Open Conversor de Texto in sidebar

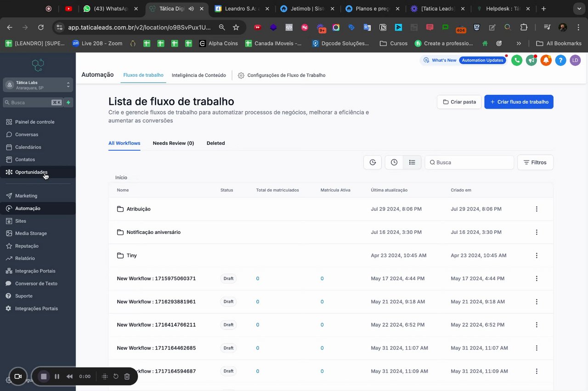click(38, 283)
